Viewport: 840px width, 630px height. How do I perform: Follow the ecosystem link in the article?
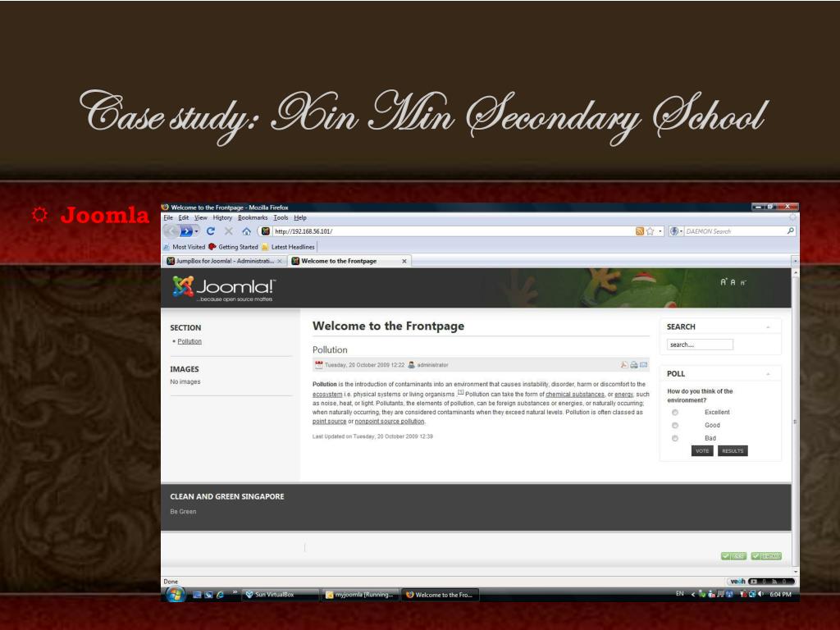coord(327,395)
